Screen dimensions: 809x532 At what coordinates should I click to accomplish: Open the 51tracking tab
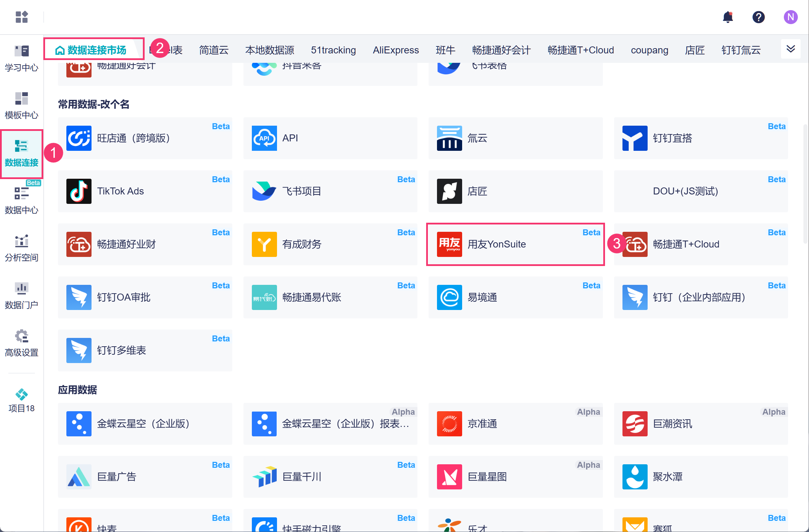click(x=334, y=50)
